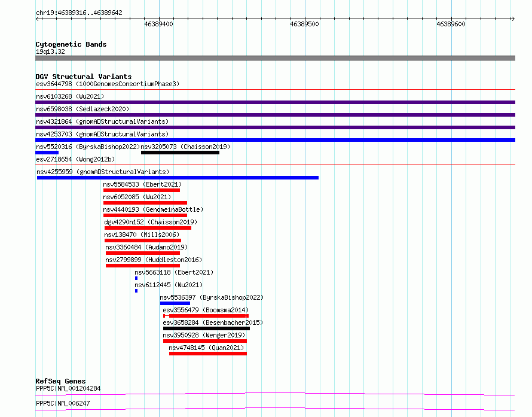Click the nsv6052085 (Wu2021) red bar

[145, 203]
